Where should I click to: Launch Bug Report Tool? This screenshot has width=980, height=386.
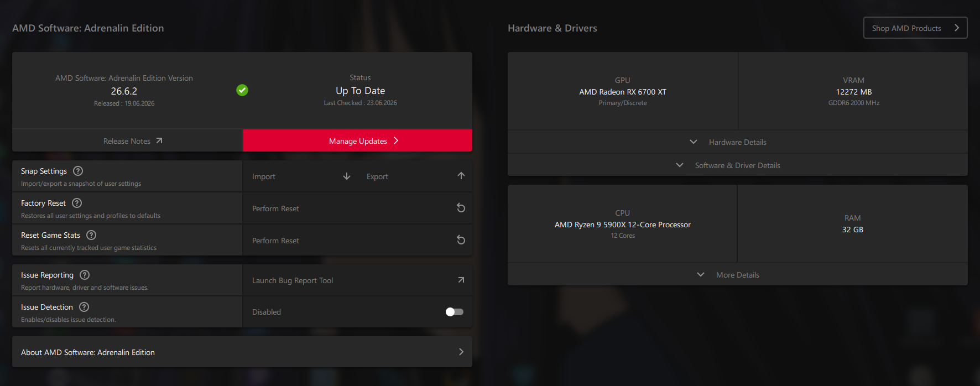point(358,280)
